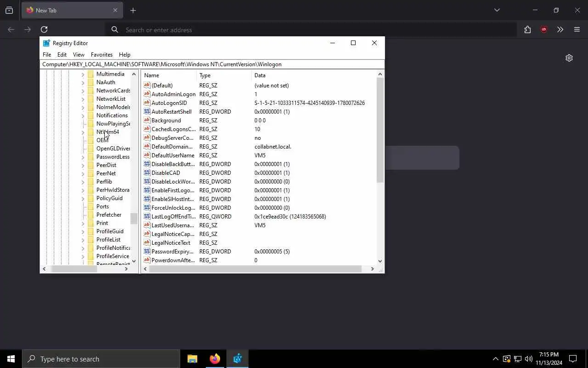Open the notification center icon
Viewport: 588px width, 368px height.
point(573,359)
